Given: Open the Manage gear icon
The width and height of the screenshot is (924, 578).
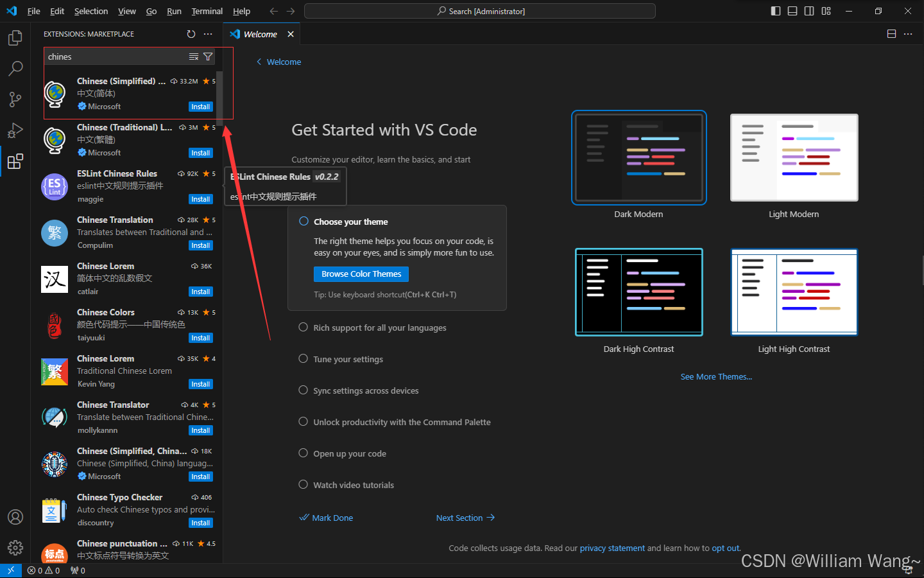Looking at the screenshot, I should [x=15, y=547].
